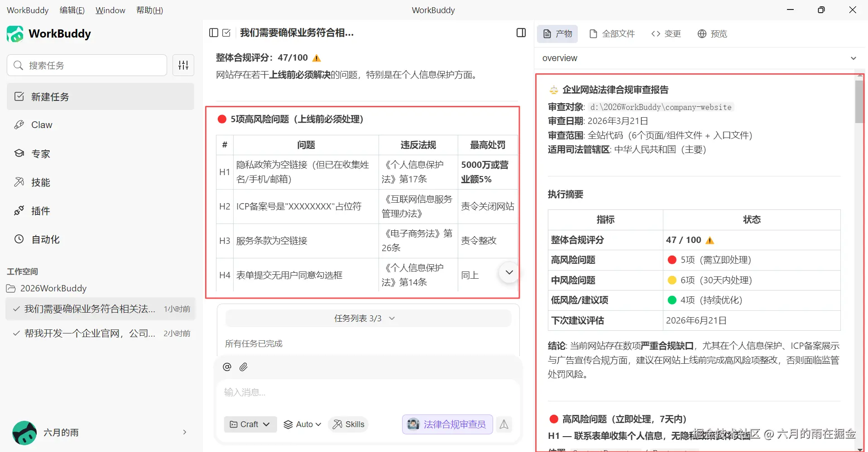Click the path d:\2026WorkBuddy\company-website

point(661,107)
